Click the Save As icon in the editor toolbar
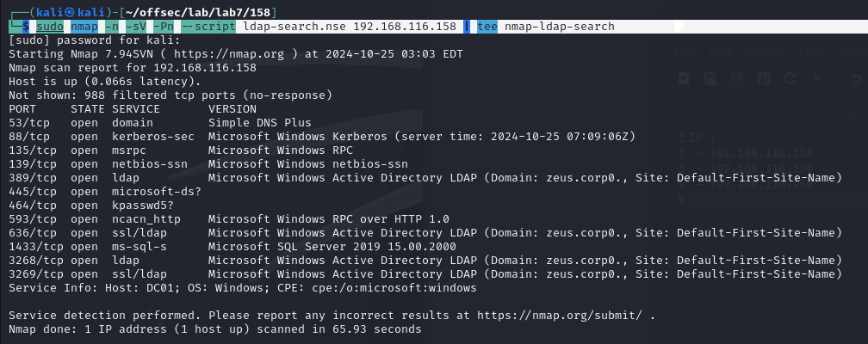This screenshot has height=344, width=868. tap(764, 78)
